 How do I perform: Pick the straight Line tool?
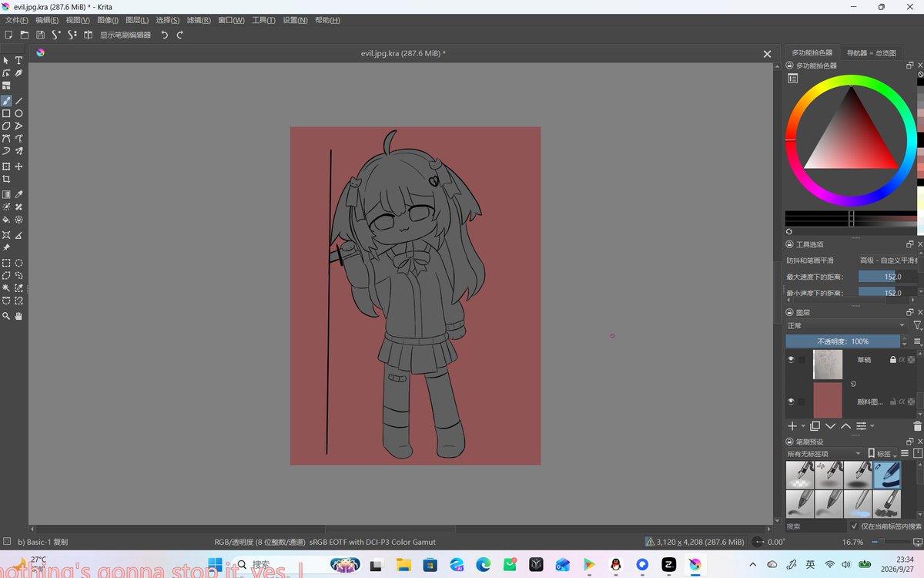[x=19, y=101]
